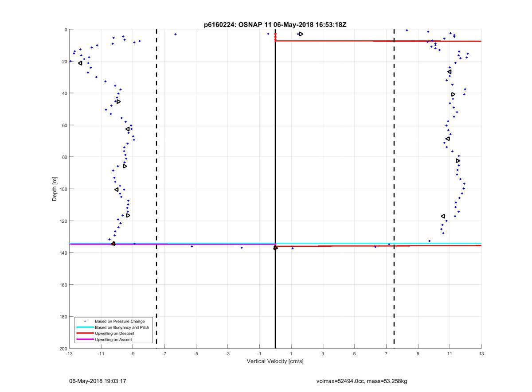Click y-axis tick label 60
Viewport: 532px width, 392px height.
click(64, 125)
